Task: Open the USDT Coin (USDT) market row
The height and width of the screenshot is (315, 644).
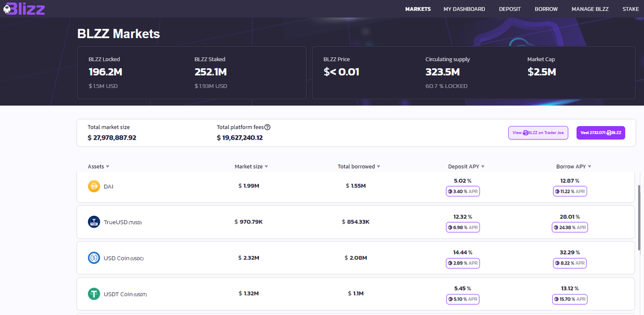Action: coord(356,294)
